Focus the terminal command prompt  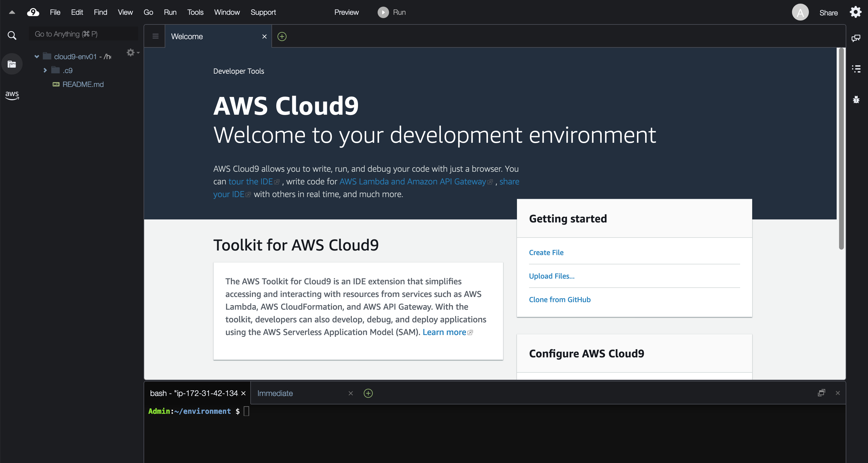(246, 411)
